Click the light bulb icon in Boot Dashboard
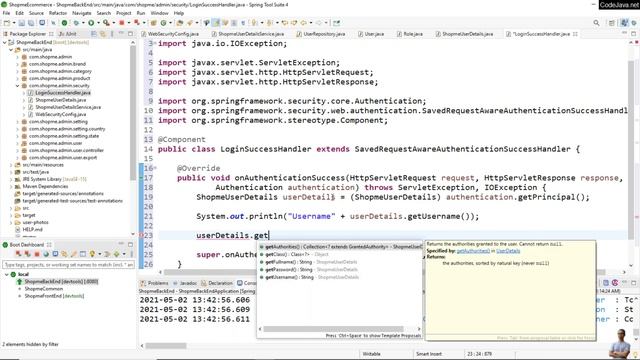The image size is (640, 360). 92,254
